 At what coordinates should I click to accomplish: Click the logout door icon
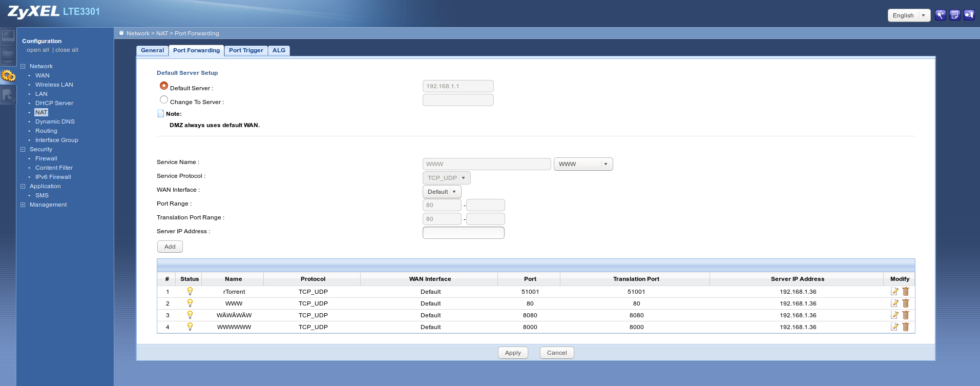[x=969, y=15]
